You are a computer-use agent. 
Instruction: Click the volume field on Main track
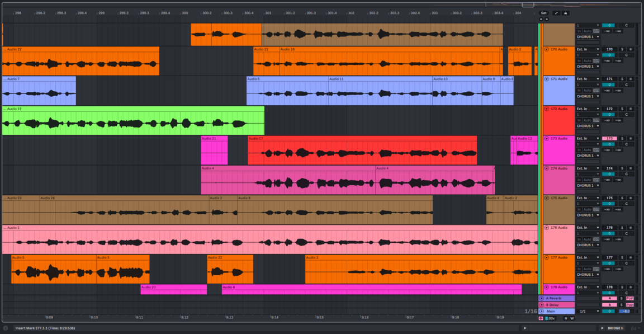(609, 311)
